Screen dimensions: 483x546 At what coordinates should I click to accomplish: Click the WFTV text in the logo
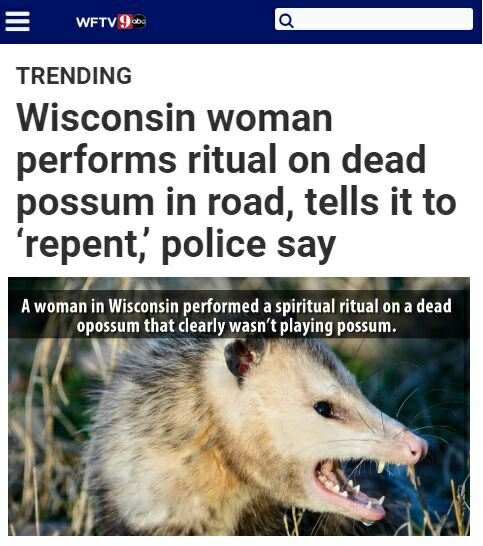pyautogui.click(x=96, y=23)
